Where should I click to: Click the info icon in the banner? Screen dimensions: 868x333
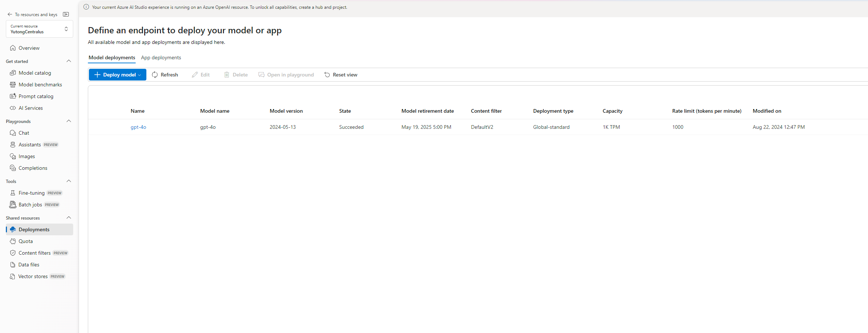pyautogui.click(x=86, y=7)
